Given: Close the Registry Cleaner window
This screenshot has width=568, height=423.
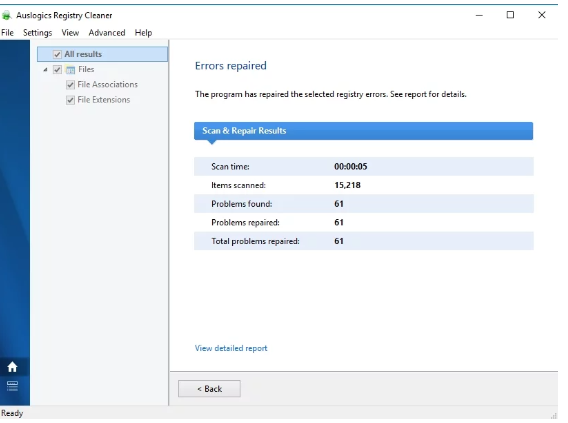Looking at the screenshot, I should pyautogui.click(x=542, y=15).
